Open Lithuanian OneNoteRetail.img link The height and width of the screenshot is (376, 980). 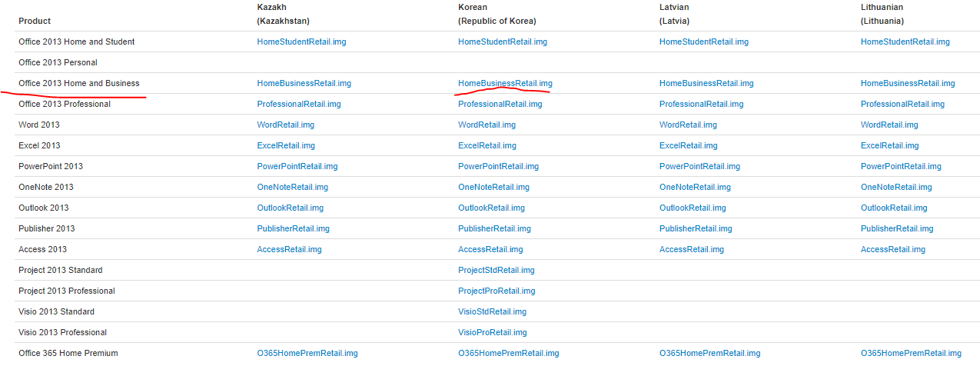click(x=896, y=187)
